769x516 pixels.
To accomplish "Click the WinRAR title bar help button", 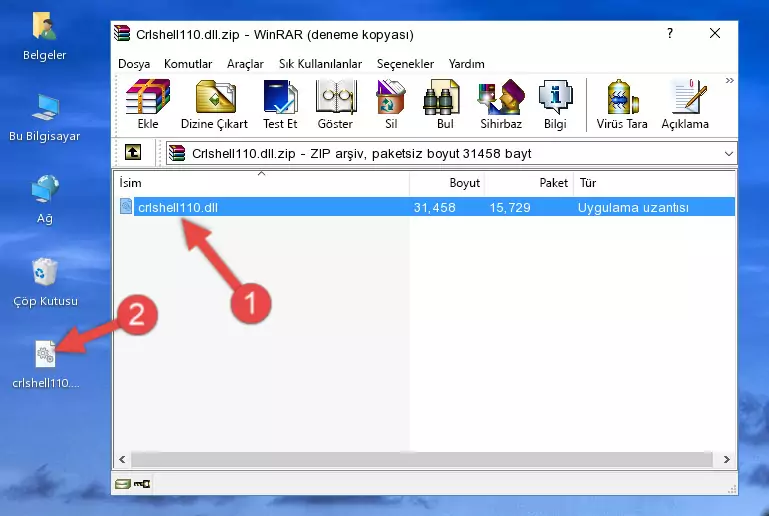I will (x=670, y=34).
